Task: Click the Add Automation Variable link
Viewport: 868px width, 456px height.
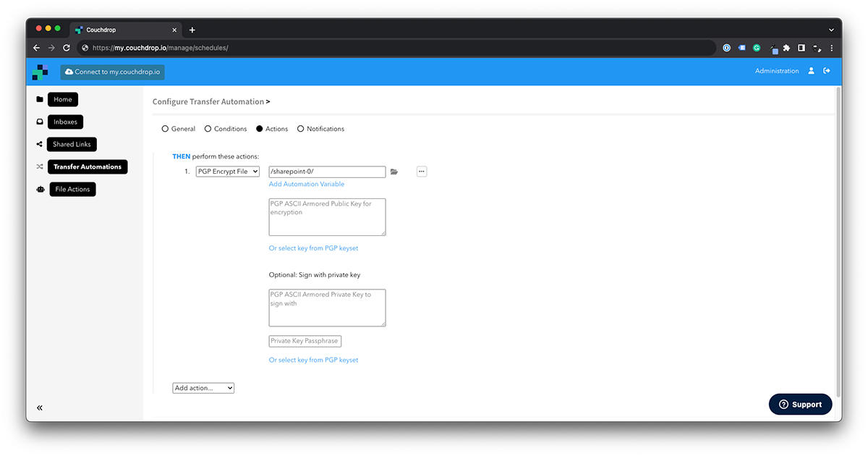Action: (306, 184)
